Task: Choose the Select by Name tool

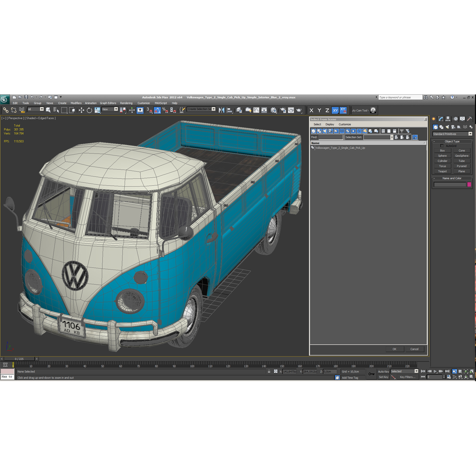Action: pos(56,110)
